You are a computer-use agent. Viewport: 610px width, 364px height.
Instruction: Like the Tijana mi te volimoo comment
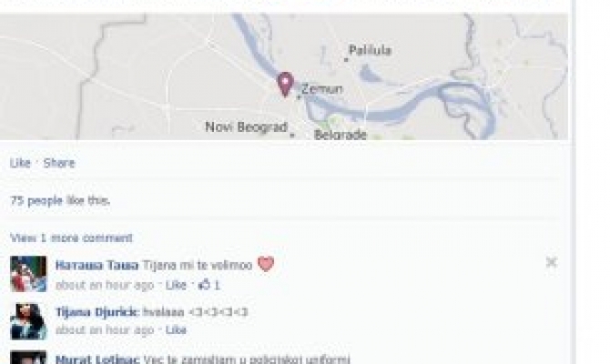pos(176,285)
